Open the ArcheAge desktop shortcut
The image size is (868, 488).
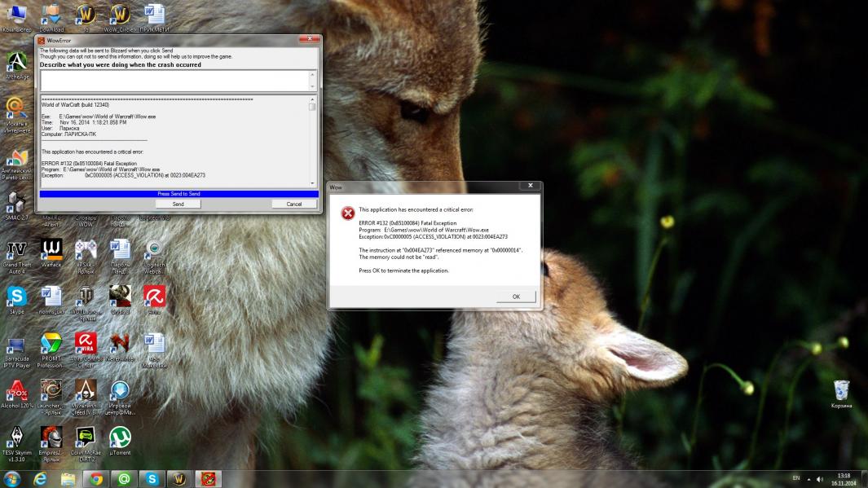[16, 64]
